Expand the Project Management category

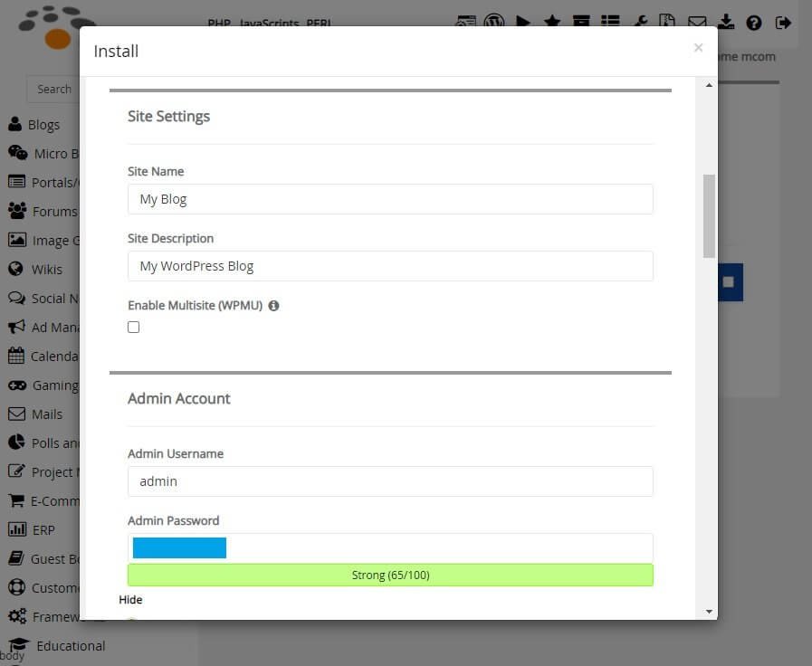click(x=44, y=471)
